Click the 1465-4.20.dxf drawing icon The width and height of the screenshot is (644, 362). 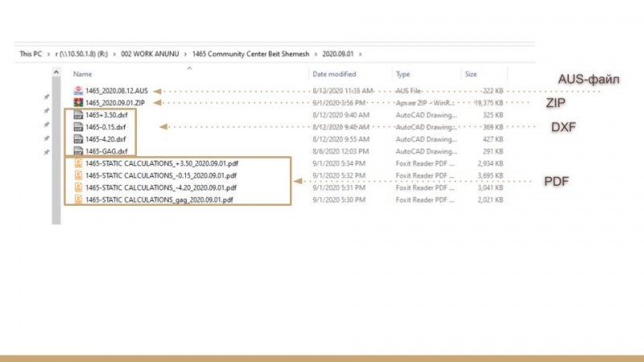point(78,139)
